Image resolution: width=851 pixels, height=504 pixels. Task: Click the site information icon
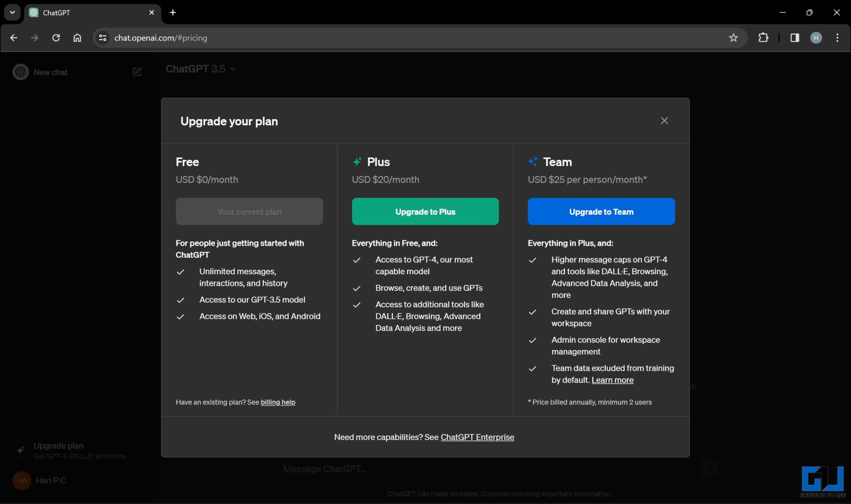pos(102,38)
